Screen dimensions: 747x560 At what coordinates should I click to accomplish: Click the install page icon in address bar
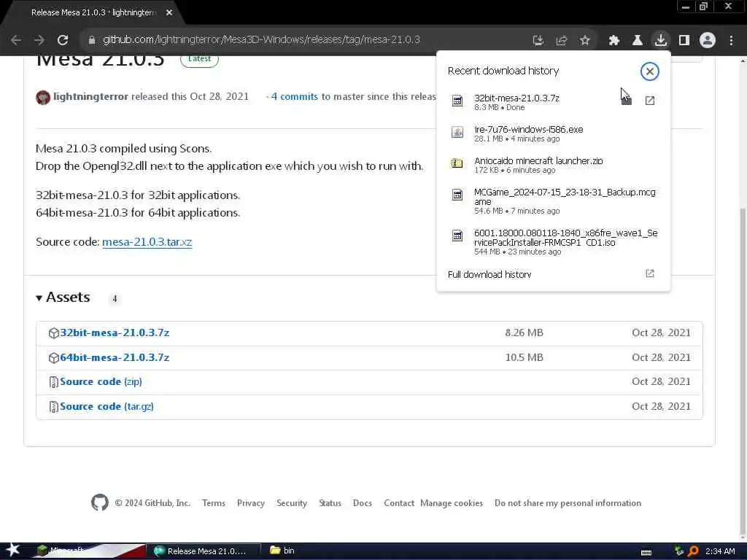point(538,41)
